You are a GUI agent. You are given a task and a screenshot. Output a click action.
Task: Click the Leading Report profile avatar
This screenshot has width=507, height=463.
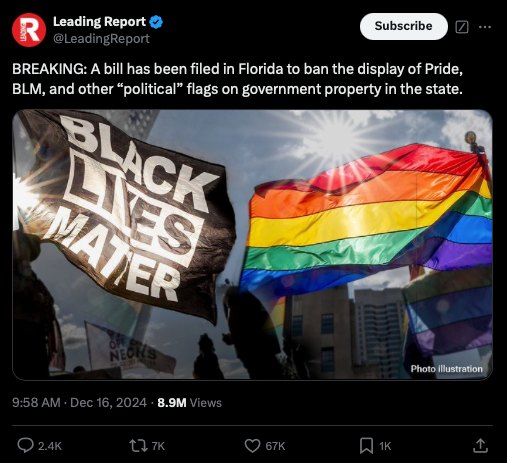(x=29, y=30)
